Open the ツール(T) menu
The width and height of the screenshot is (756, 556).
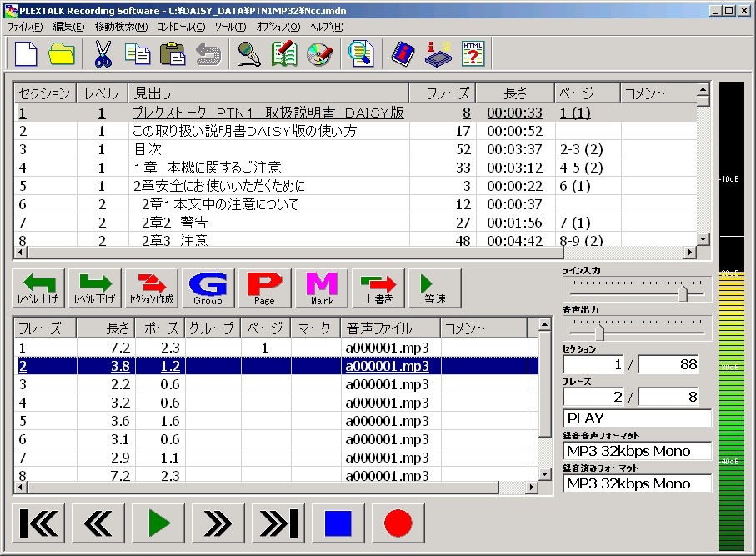[230, 27]
